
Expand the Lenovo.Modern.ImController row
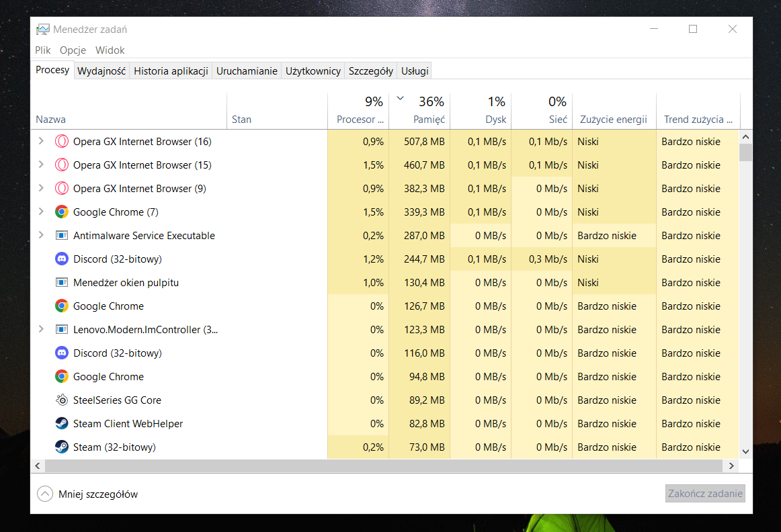[x=42, y=329]
